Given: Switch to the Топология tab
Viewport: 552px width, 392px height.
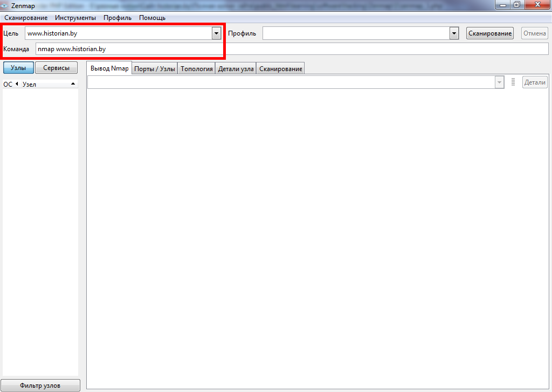Looking at the screenshot, I should pos(196,69).
